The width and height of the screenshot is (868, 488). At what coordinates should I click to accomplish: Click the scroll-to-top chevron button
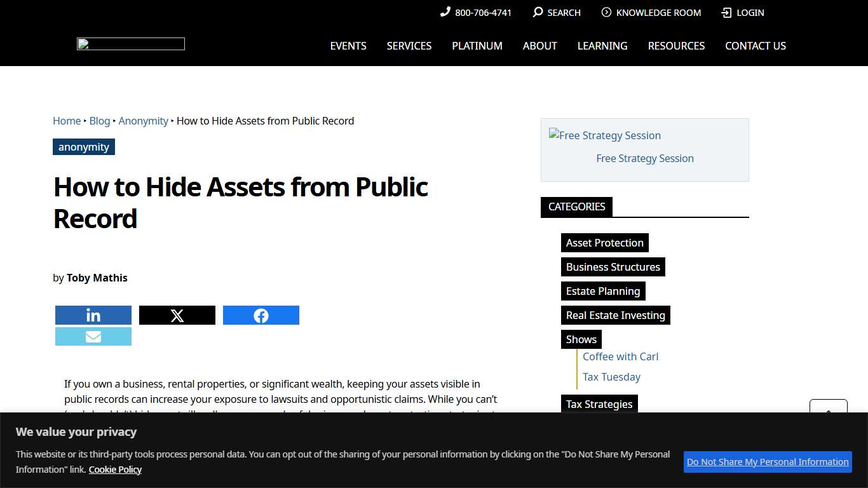pyautogui.click(x=828, y=412)
